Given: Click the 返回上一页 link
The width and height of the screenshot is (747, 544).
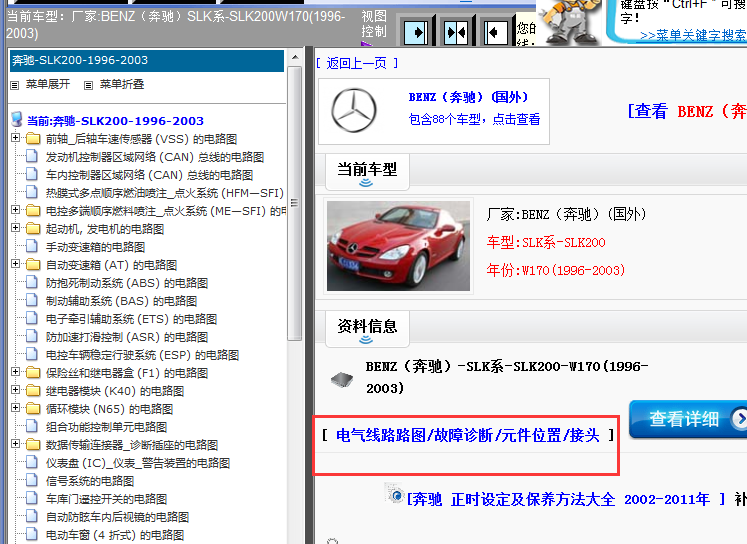Looking at the screenshot, I should (356, 63).
